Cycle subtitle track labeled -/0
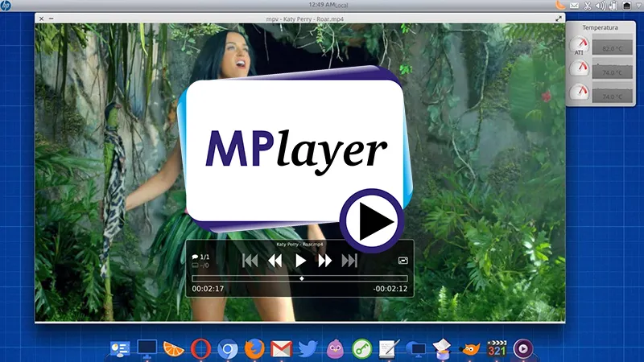This screenshot has width=644, height=362. click(200, 265)
